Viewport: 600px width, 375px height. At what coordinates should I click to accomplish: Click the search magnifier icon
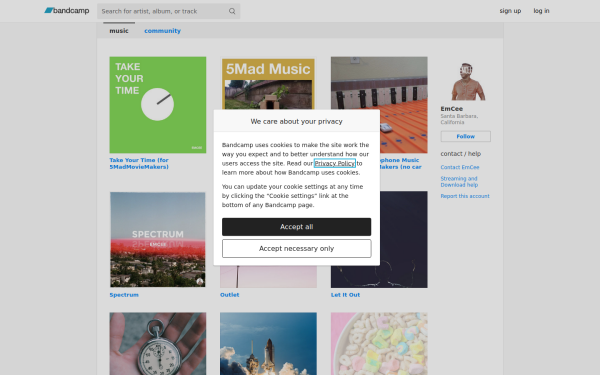(232, 11)
